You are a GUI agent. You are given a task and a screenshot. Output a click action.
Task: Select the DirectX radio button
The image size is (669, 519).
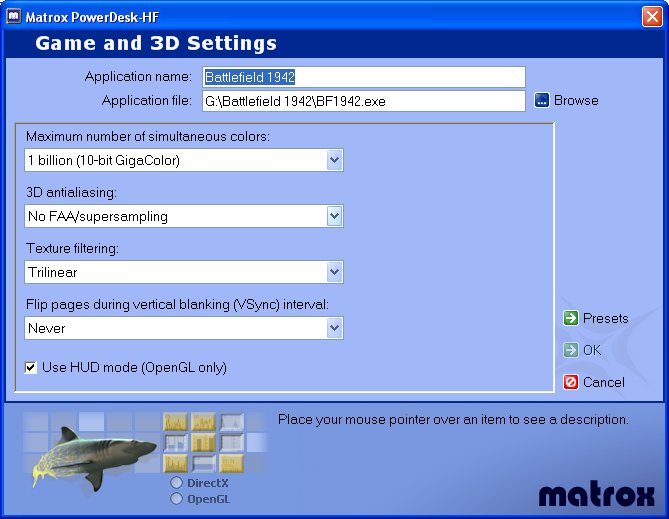(x=176, y=483)
